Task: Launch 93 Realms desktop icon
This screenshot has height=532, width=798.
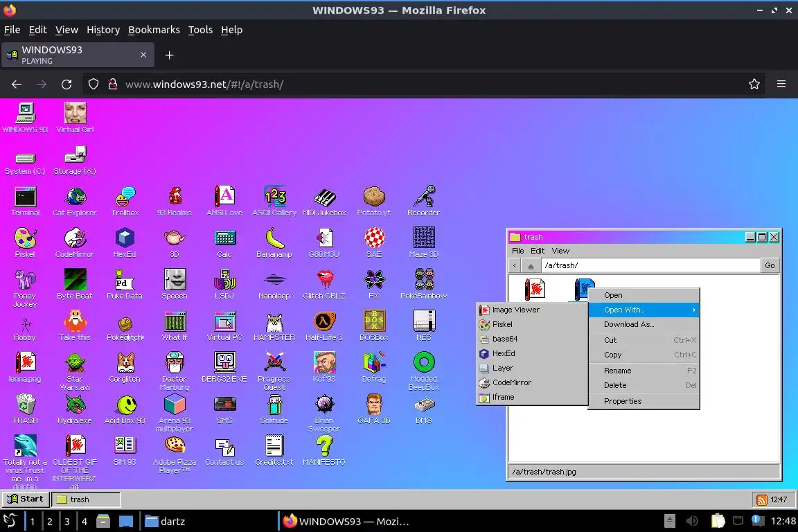Action: 175,202
